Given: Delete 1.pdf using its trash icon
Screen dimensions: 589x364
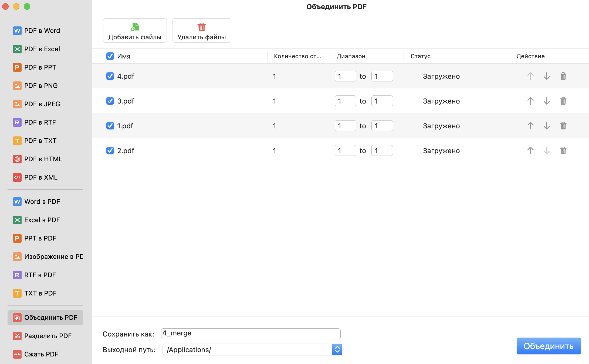Looking at the screenshot, I should point(563,126).
